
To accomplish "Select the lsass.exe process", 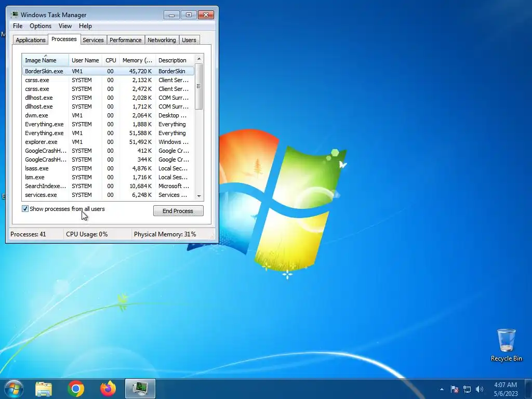I will click(x=108, y=168).
